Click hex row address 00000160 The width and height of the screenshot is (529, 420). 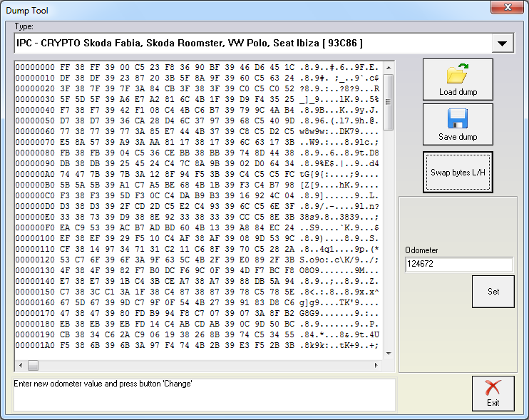coord(35,302)
